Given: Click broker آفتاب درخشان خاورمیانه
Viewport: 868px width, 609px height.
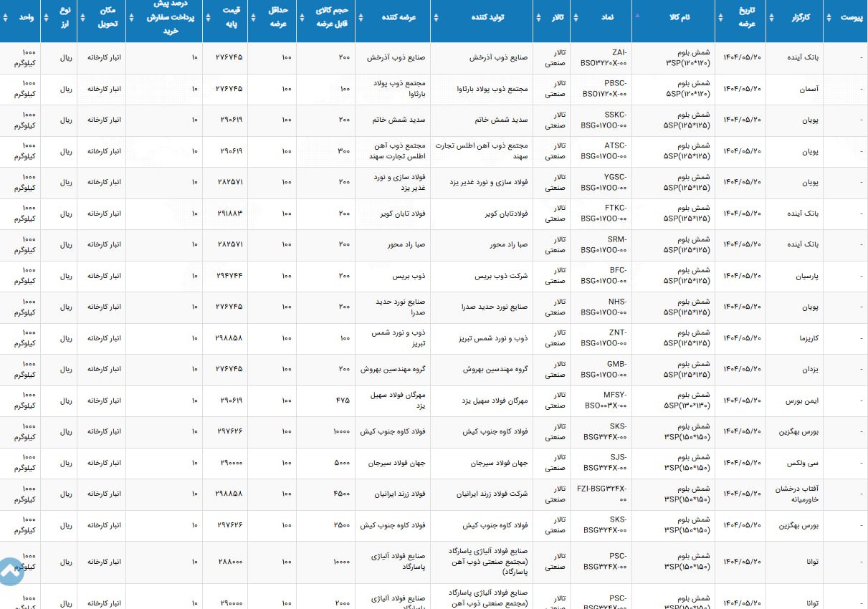Looking at the screenshot, I should point(797,494).
